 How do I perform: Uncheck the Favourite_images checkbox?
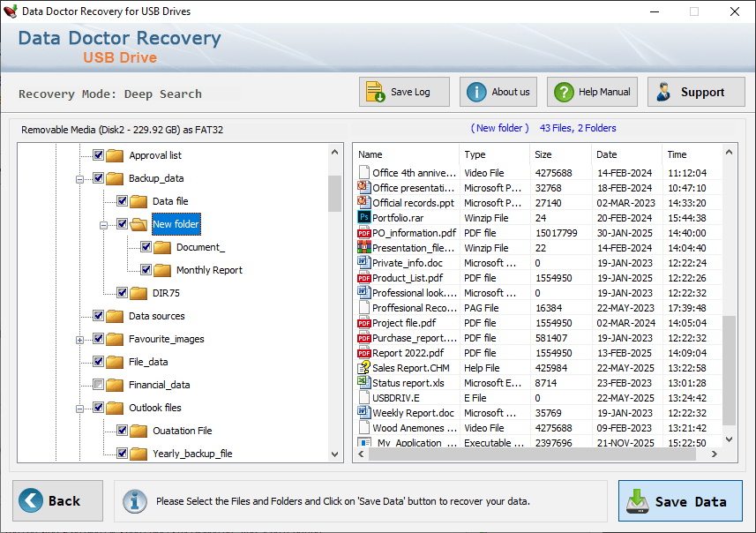(x=98, y=339)
